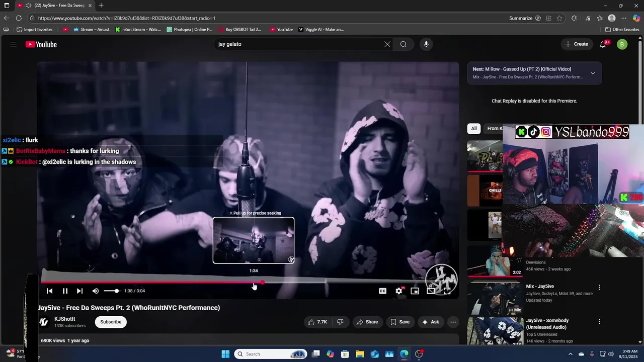Viewport: 644px width, 362px height.
Task: Skip to the next video
Action: [79, 291]
